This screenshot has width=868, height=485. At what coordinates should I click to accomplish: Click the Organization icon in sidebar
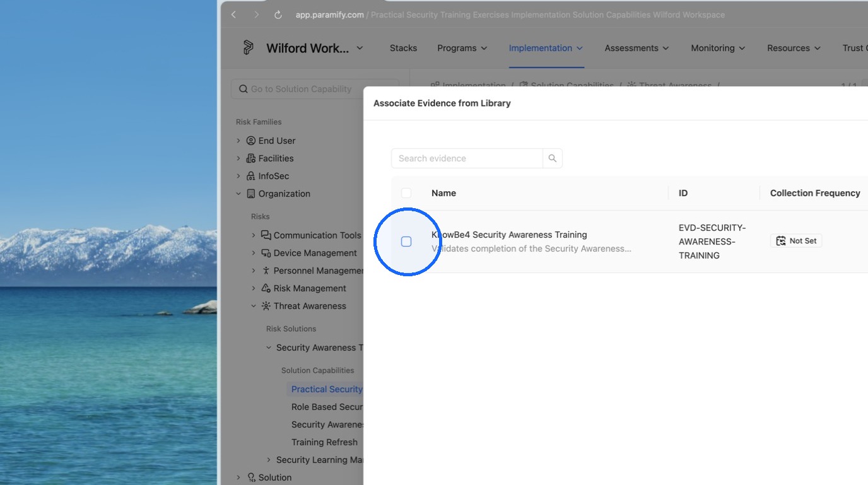[251, 194]
